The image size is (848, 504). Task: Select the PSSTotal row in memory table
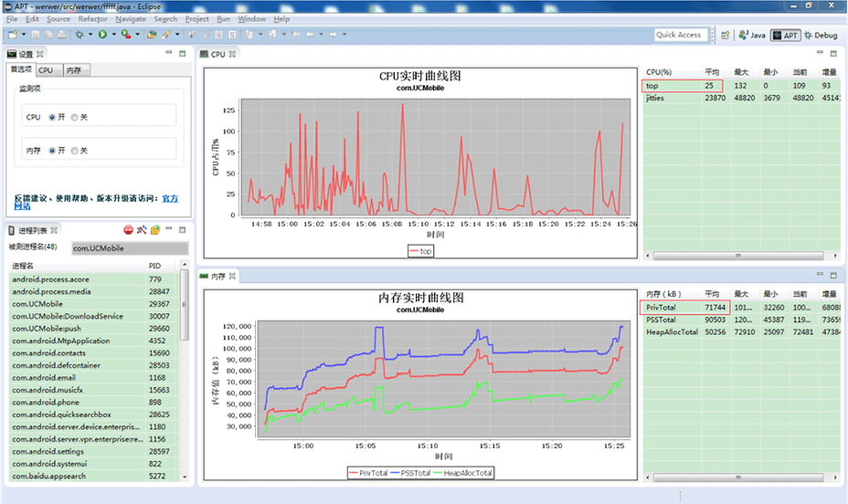pos(741,320)
